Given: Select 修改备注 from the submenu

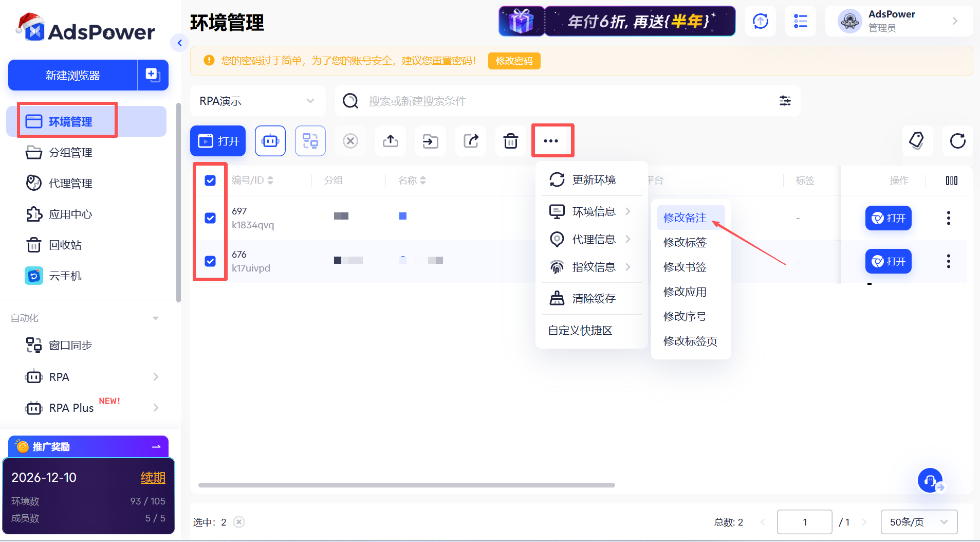Looking at the screenshot, I should pos(686,217).
